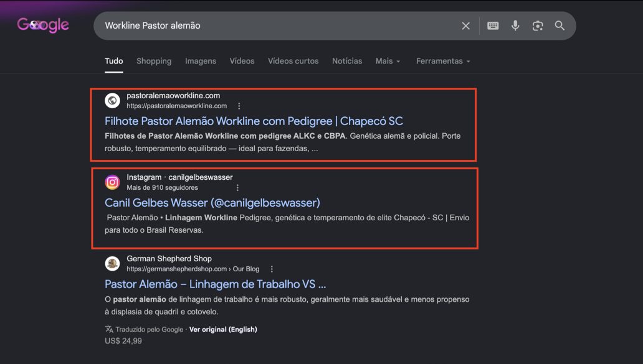
Task: Click the German Shepherd Shop favicon
Action: (x=112, y=264)
